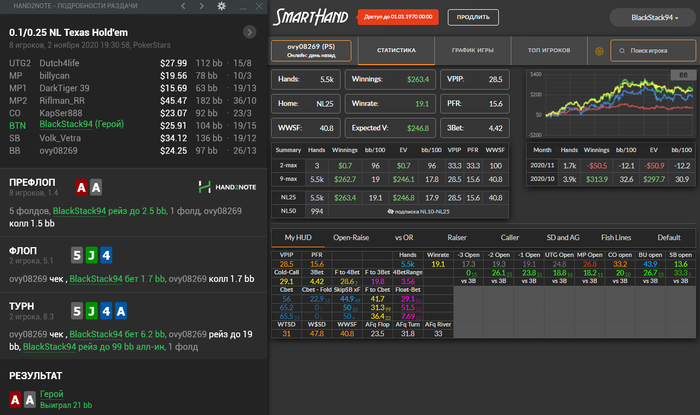Switch to the Статистика tab
Image resolution: width=700 pixels, height=415 pixels.
(x=394, y=52)
